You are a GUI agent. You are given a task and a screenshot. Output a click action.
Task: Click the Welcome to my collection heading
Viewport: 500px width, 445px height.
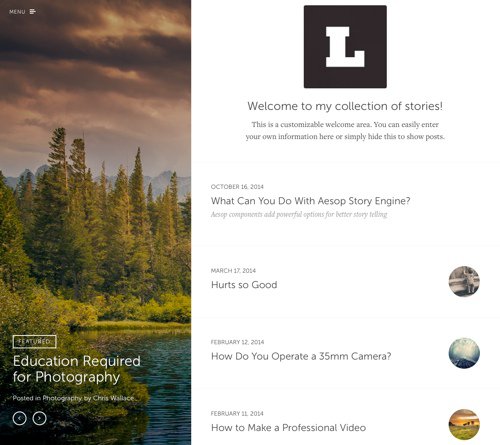click(345, 106)
